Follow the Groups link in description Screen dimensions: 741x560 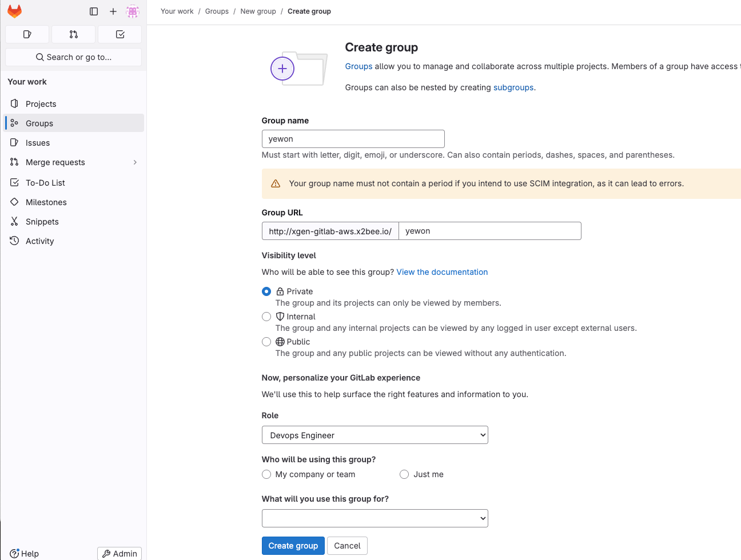pyautogui.click(x=358, y=66)
